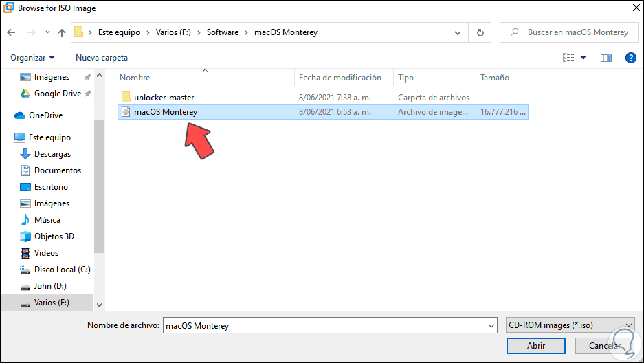Image resolution: width=644 pixels, height=363 pixels.
Task: Change view with the view layout icon
Action: (568, 58)
